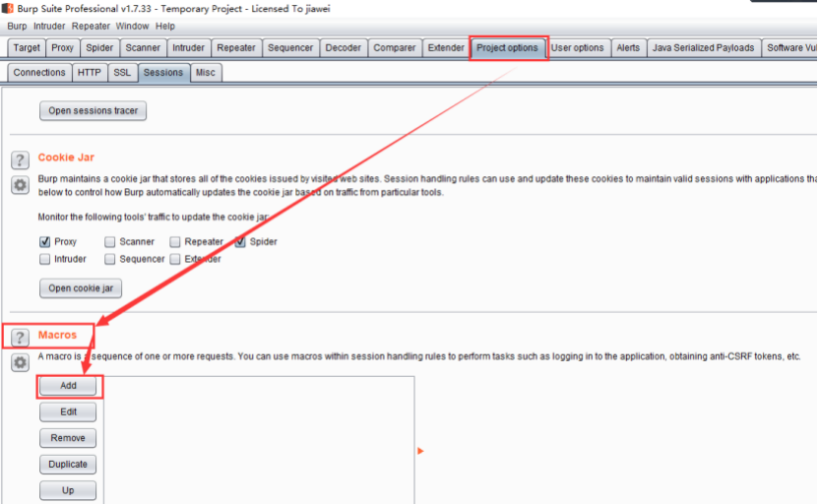Open the Window menu
The height and width of the screenshot is (504, 819).
(132, 27)
